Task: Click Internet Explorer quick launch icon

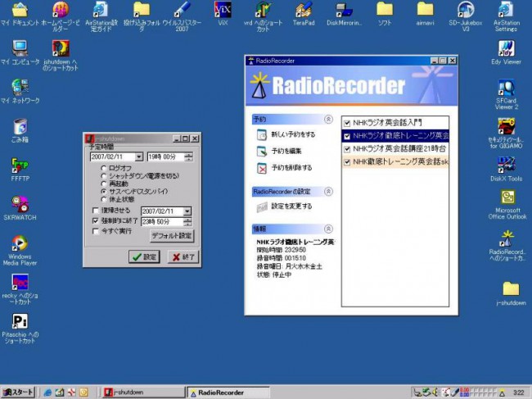Action: [x=47, y=392]
